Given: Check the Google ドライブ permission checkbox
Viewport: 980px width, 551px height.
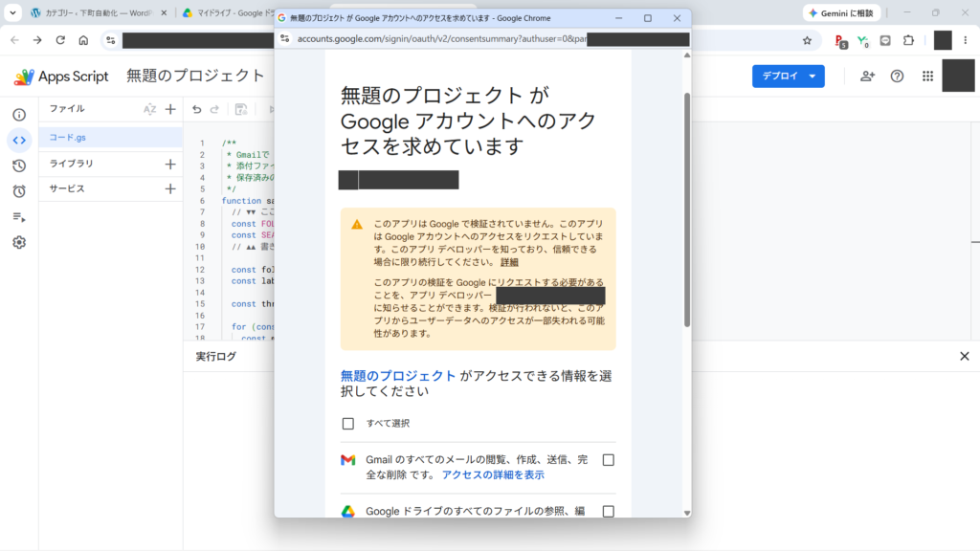Looking at the screenshot, I should [x=608, y=511].
